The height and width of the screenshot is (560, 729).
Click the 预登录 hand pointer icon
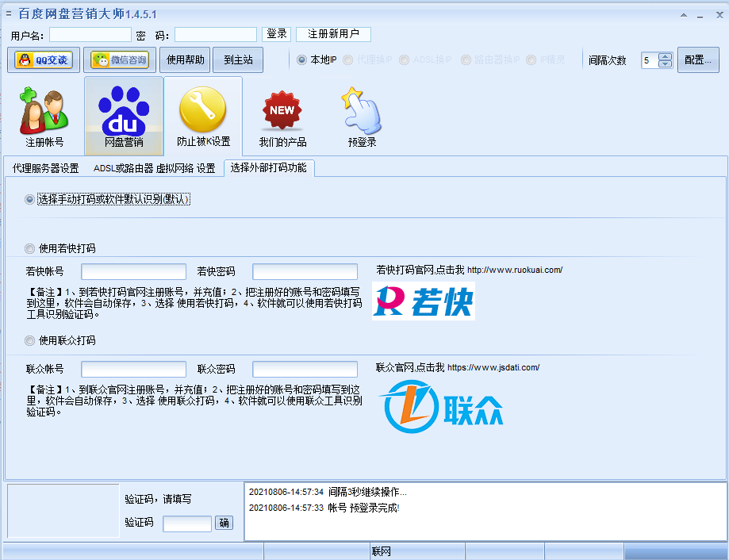click(362, 117)
